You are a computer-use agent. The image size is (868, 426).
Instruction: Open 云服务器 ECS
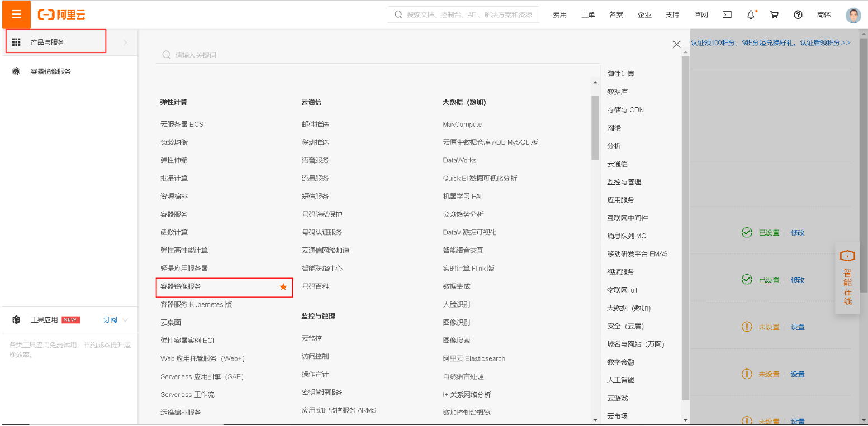[x=182, y=124]
